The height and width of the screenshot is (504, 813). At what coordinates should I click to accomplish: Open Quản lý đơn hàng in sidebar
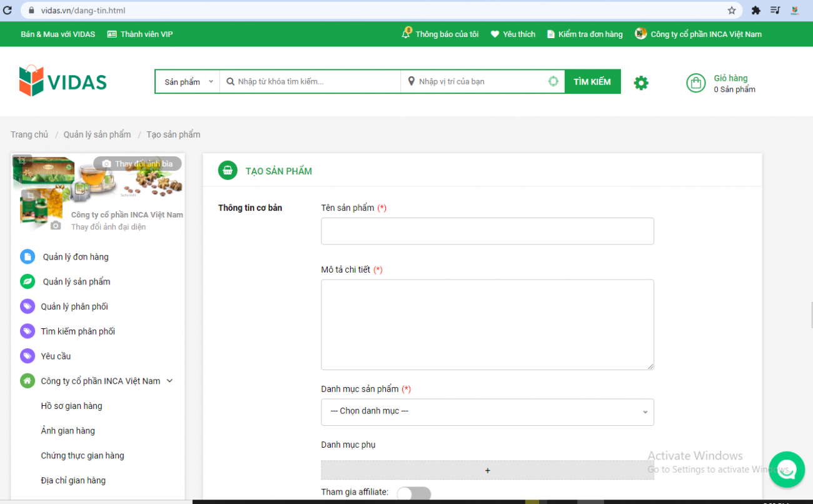coord(75,257)
